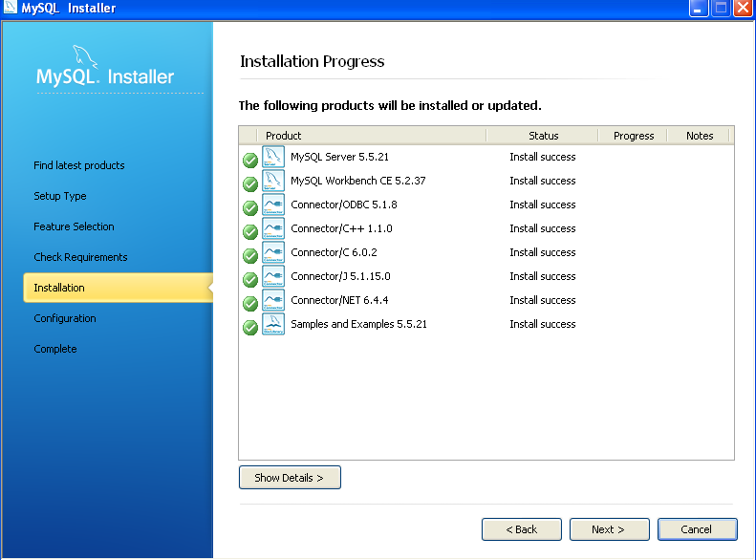Click the Notes column header
Image resolution: width=756 pixels, height=560 pixels.
point(699,136)
